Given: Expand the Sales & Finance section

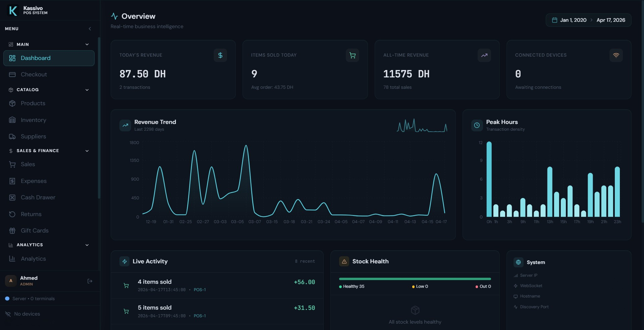Looking at the screenshot, I should 87,151.
